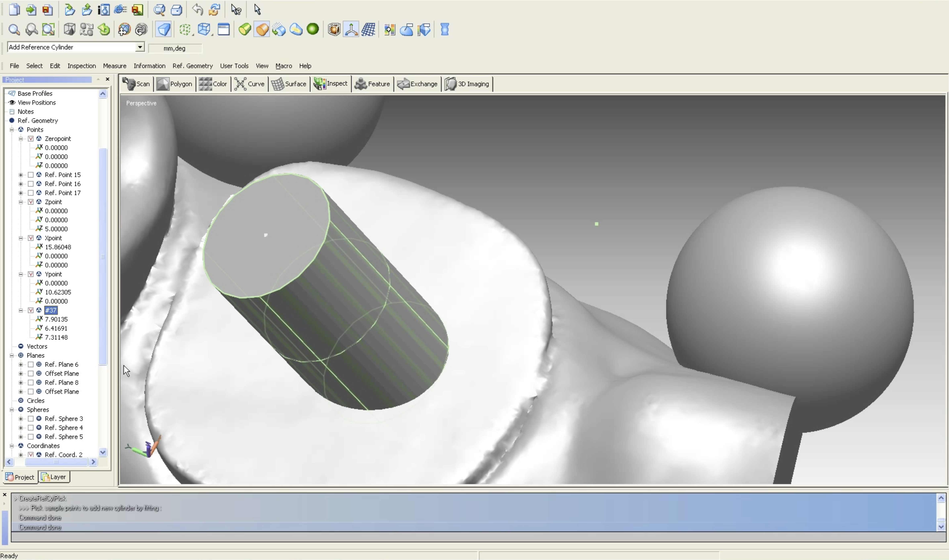Select the magnifier zoom tool
Image resolution: width=949 pixels, height=560 pixels.
point(14,30)
